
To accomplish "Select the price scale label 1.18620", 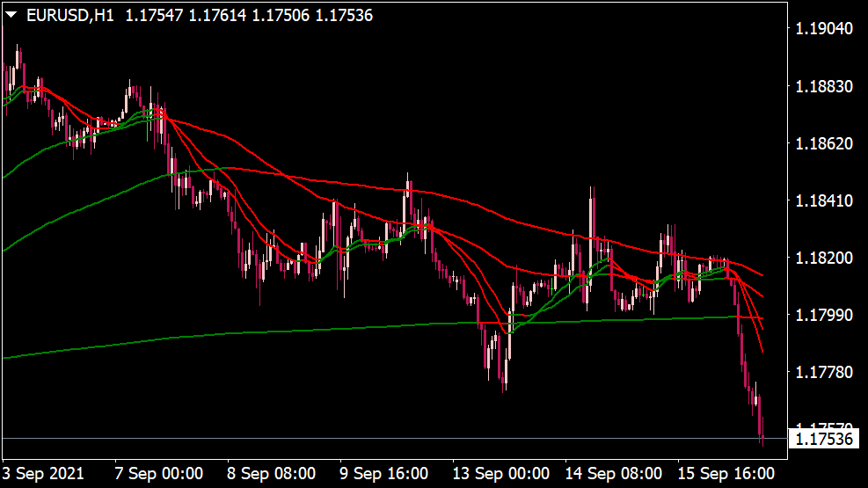I will pos(824,144).
